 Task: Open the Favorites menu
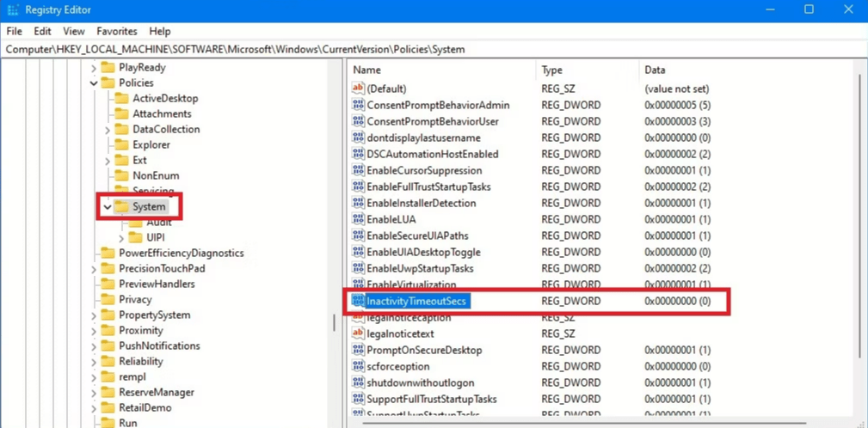(x=117, y=32)
